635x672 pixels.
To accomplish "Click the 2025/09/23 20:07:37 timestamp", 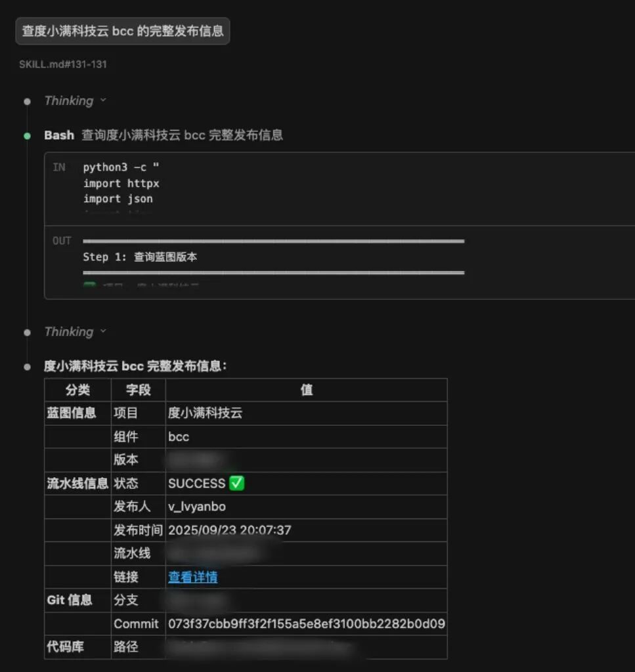I will click(229, 530).
